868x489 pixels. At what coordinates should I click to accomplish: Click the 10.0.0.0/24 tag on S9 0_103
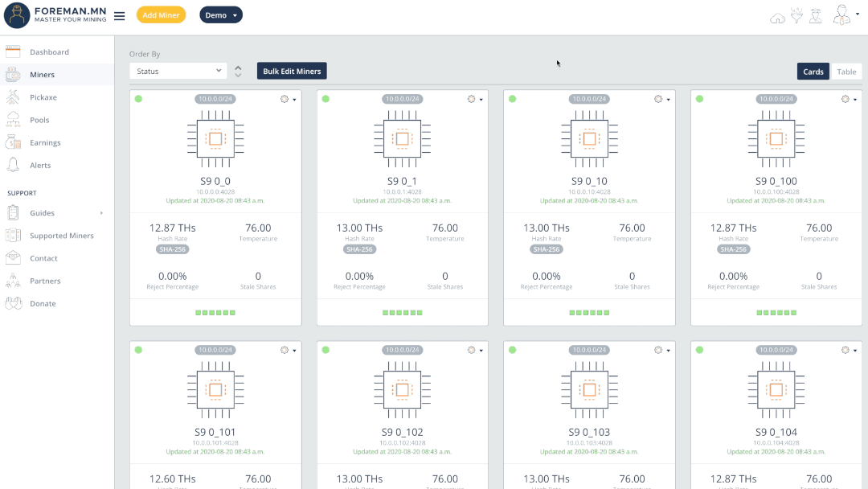(590, 350)
